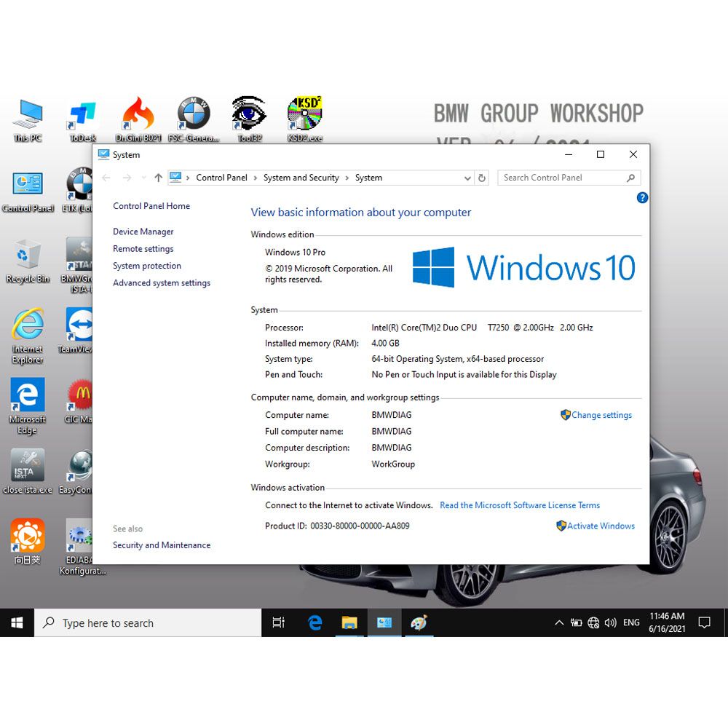The width and height of the screenshot is (728, 728).
Task: Run close ista.exe desktop icon
Action: (x=28, y=471)
